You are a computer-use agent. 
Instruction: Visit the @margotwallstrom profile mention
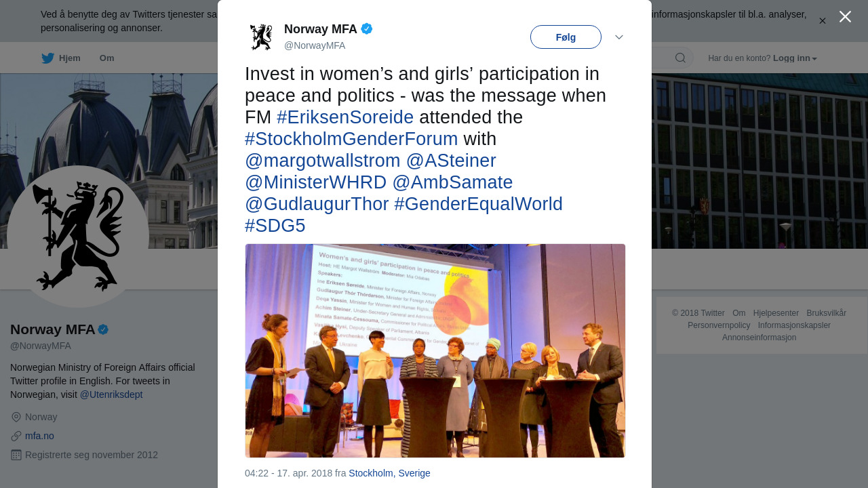[323, 161]
